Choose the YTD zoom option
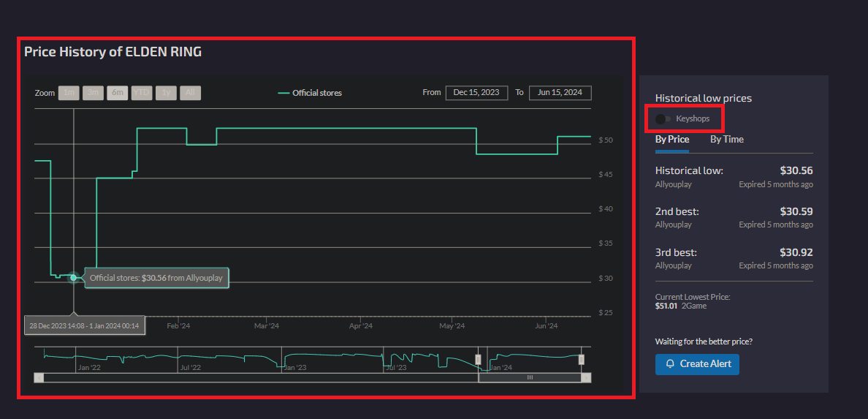Screen dimensions: 868x419 142,93
